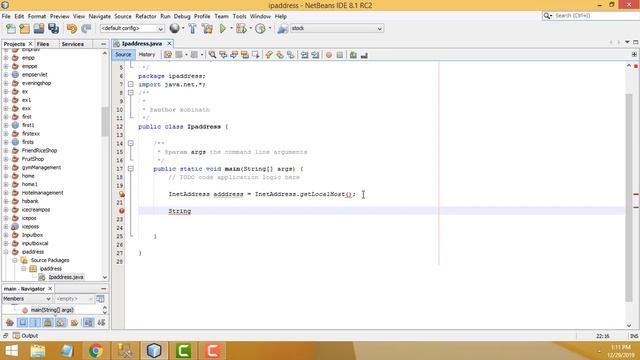Switch to the Services tab
The height and width of the screenshot is (360, 640).
click(x=73, y=44)
